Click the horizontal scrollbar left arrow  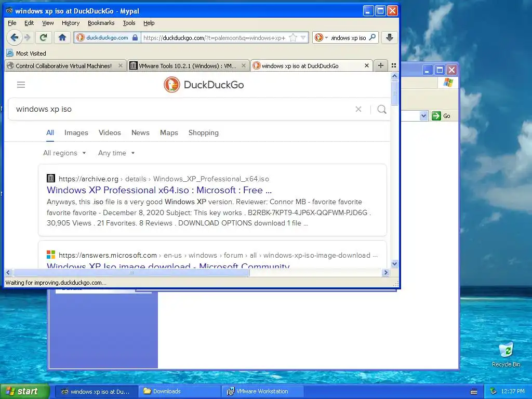point(8,272)
